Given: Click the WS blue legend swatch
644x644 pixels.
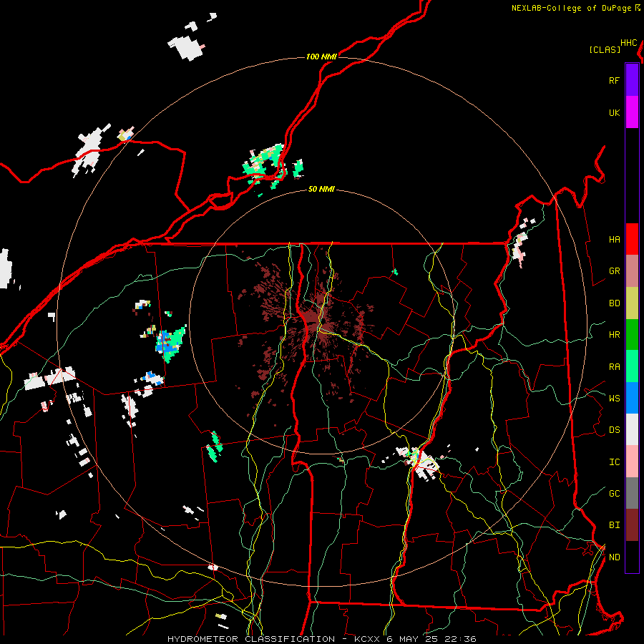Looking at the screenshot, I should point(632,398).
